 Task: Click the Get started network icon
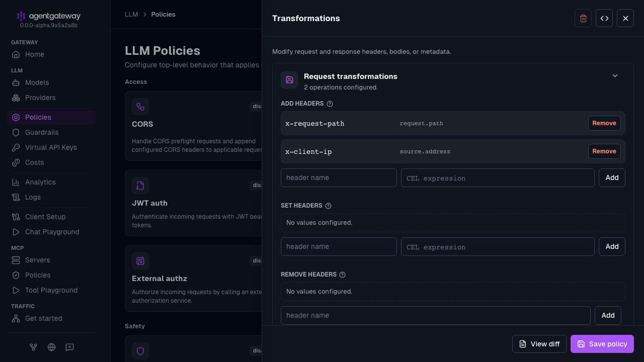click(x=16, y=318)
